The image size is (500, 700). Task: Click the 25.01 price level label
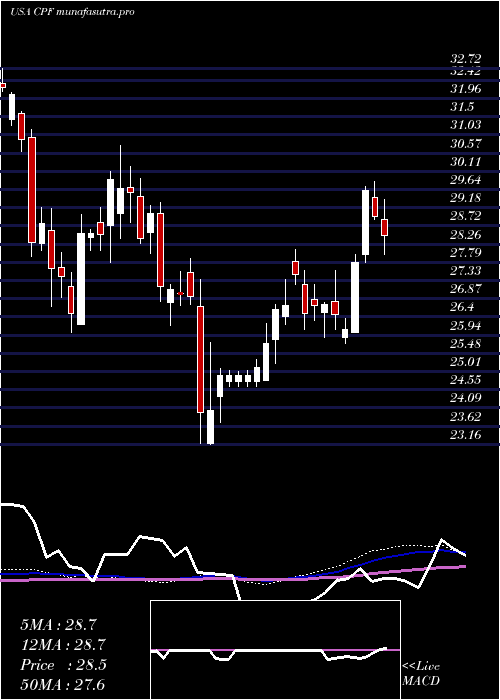[x=466, y=362]
